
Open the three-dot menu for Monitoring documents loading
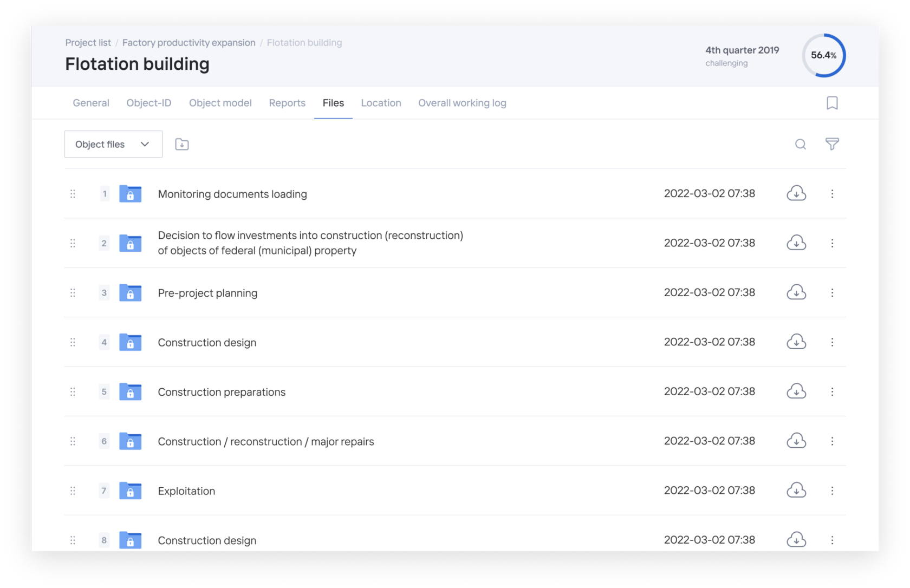(832, 193)
